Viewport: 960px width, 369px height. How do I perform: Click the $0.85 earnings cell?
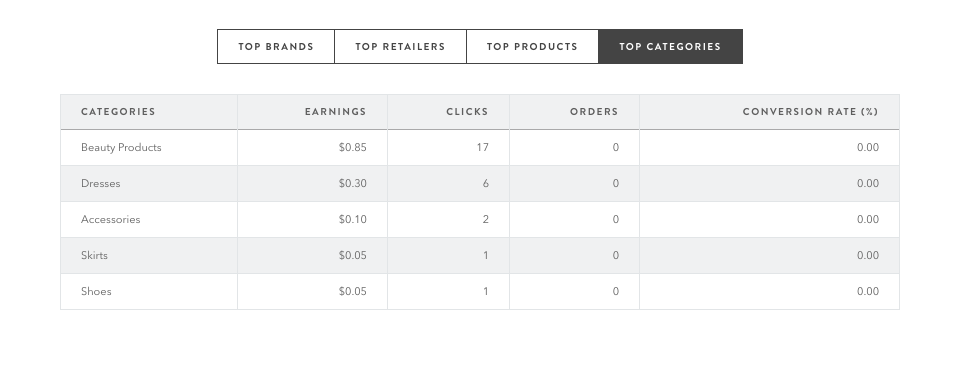tap(352, 147)
